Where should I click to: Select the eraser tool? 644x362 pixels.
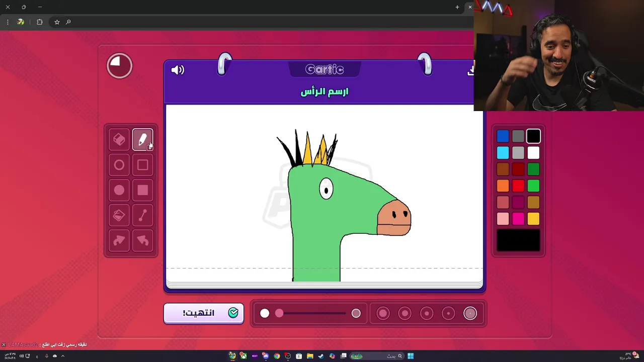[x=119, y=140]
